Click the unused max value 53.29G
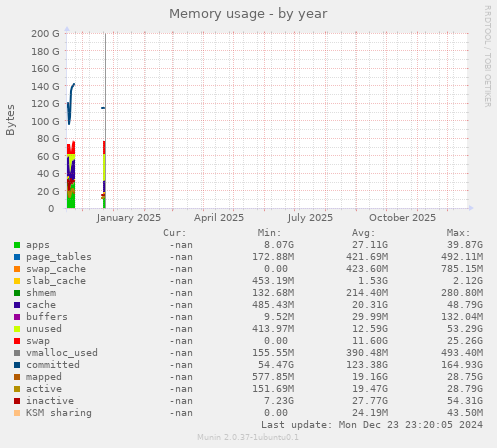The image size is (497, 448). click(465, 329)
